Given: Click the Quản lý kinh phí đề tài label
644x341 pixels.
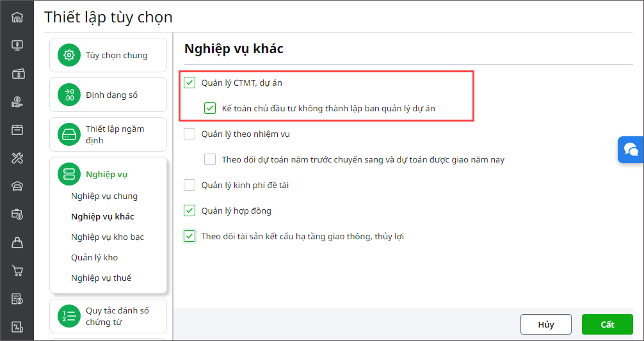Looking at the screenshot, I should coord(245,185).
